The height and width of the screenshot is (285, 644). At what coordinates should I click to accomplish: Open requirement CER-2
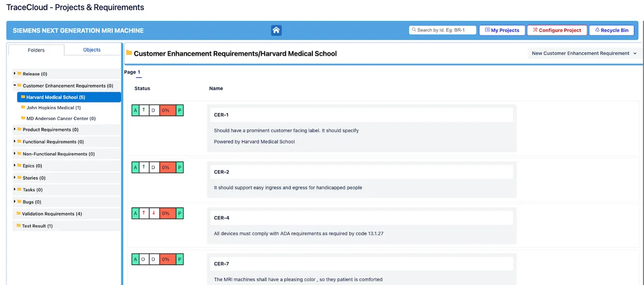pyautogui.click(x=222, y=172)
